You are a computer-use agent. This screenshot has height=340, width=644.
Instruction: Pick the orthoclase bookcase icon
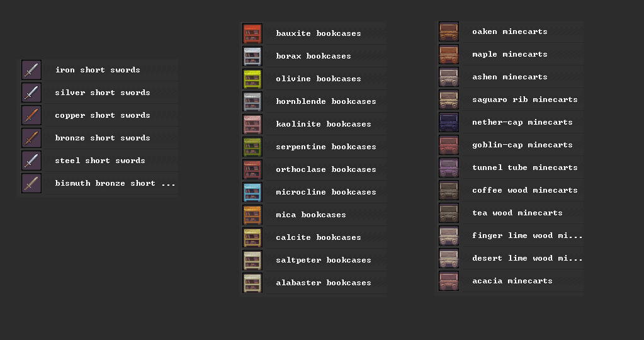tap(252, 169)
